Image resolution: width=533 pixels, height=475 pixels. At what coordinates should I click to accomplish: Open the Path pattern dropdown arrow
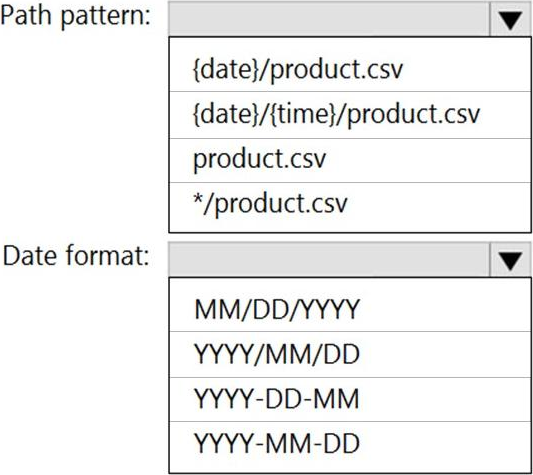coord(510,19)
